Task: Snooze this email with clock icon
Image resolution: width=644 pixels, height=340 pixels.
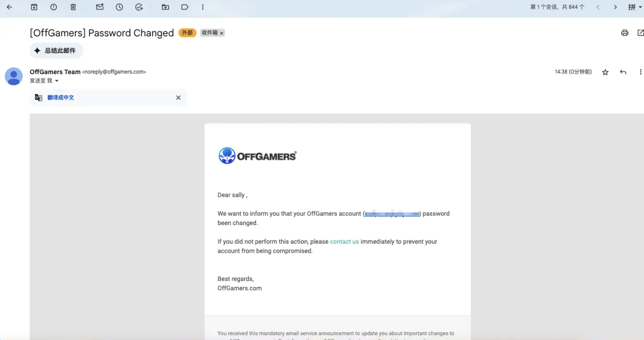Action: click(x=120, y=7)
